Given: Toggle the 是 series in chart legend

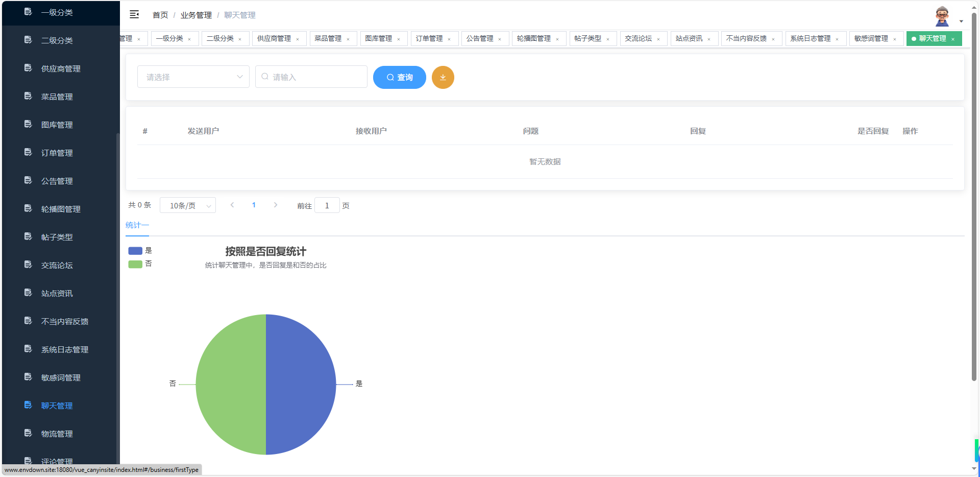Looking at the screenshot, I should tap(141, 250).
